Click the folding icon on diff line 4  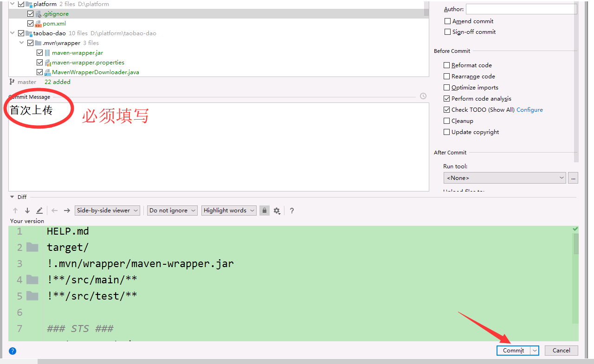click(32, 280)
